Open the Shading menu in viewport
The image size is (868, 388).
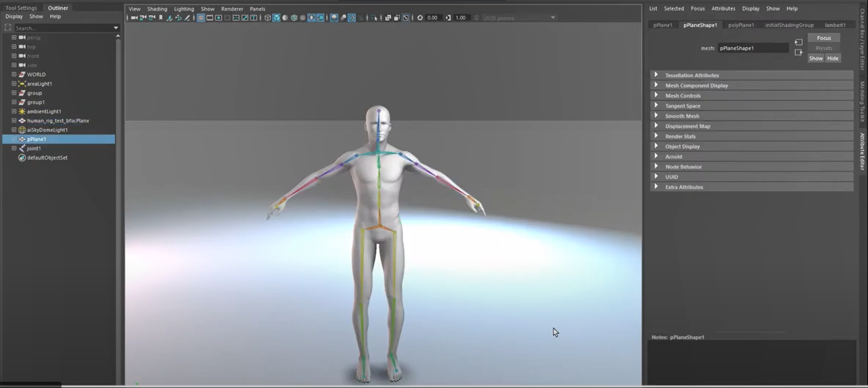pyautogui.click(x=157, y=9)
